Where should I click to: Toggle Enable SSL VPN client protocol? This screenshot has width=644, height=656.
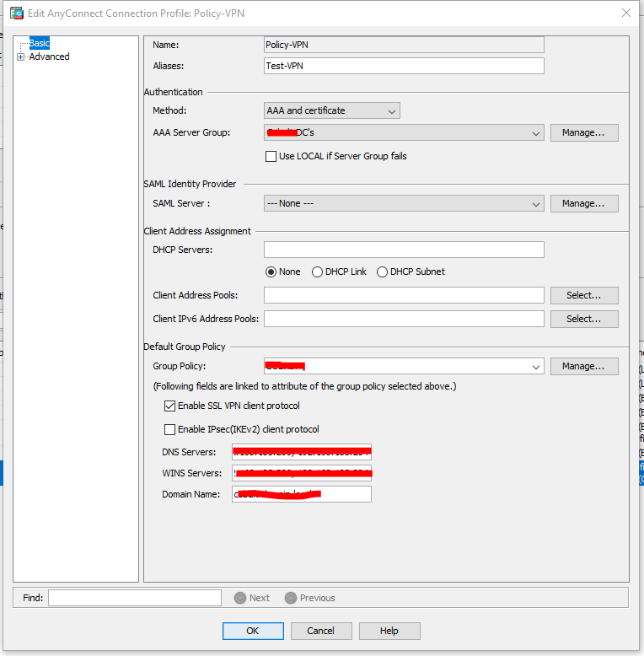pyautogui.click(x=169, y=406)
